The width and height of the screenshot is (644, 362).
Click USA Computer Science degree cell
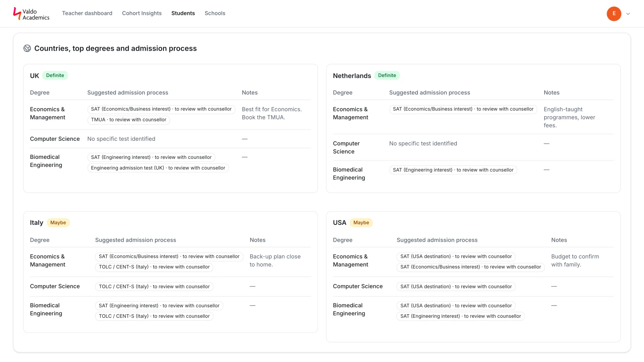[358, 287]
